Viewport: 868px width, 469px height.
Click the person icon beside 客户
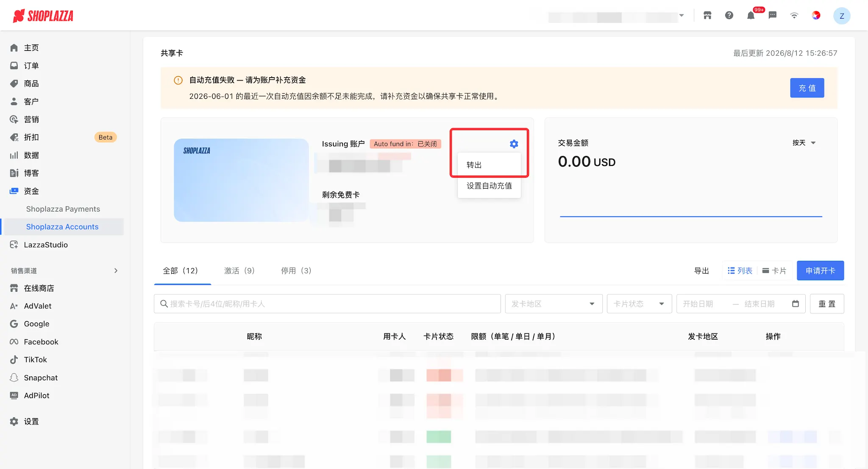pyautogui.click(x=14, y=101)
